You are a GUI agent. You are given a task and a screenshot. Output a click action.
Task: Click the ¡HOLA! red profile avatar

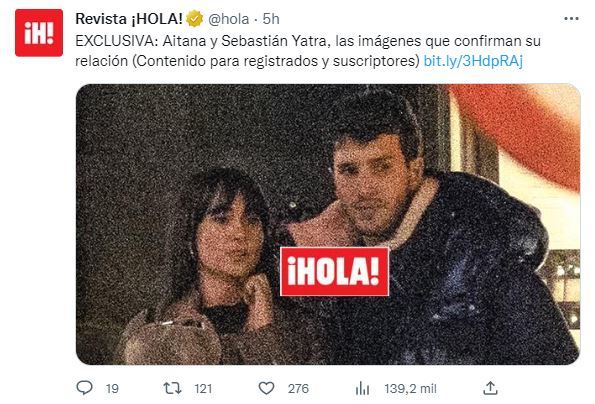pyautogui.click(x=39, y=33)
